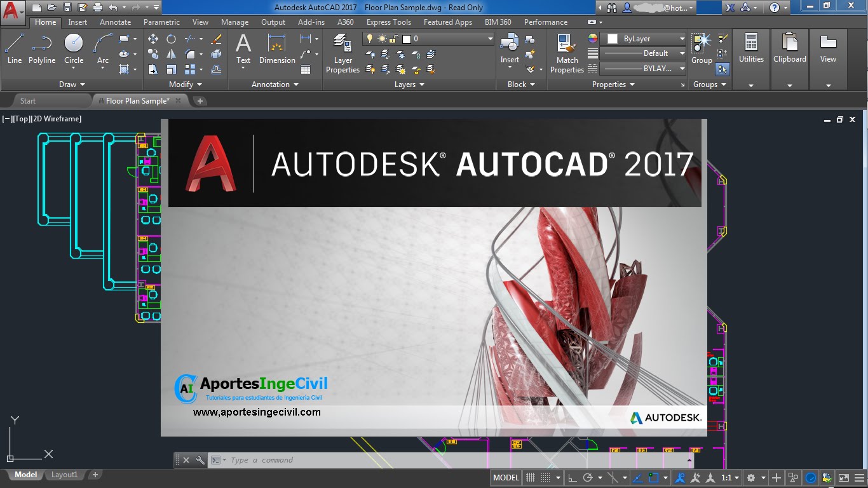
Task: Open the Annotate ribbon tab
Action: tap(115, 22)
